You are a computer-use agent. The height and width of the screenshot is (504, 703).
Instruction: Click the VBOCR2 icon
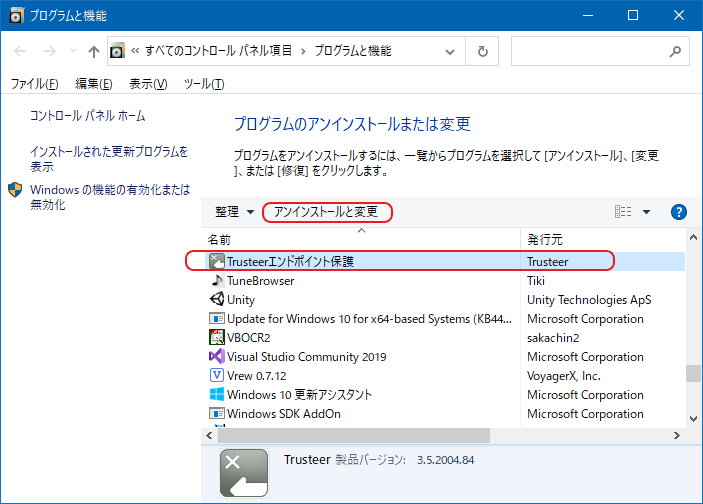click(217, 337)
